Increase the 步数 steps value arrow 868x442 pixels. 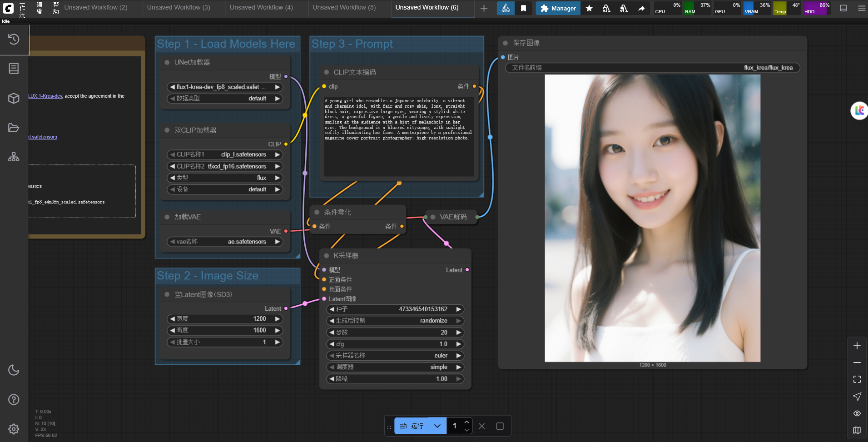coord(459,333)
